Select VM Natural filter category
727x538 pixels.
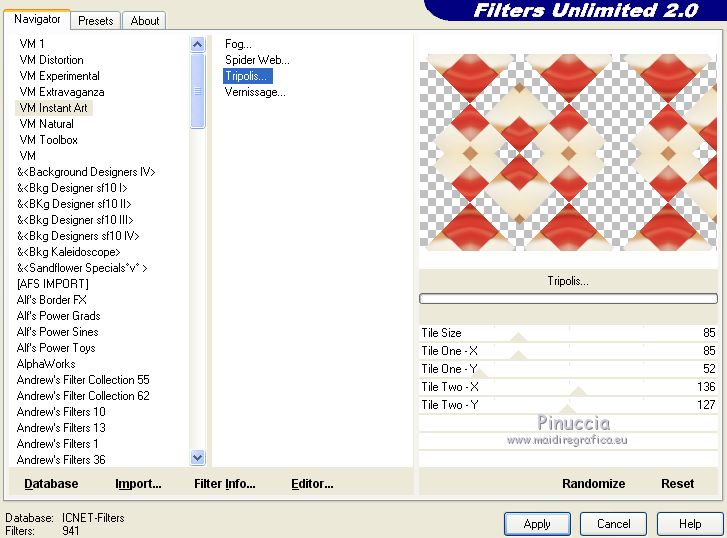(46, 124)
